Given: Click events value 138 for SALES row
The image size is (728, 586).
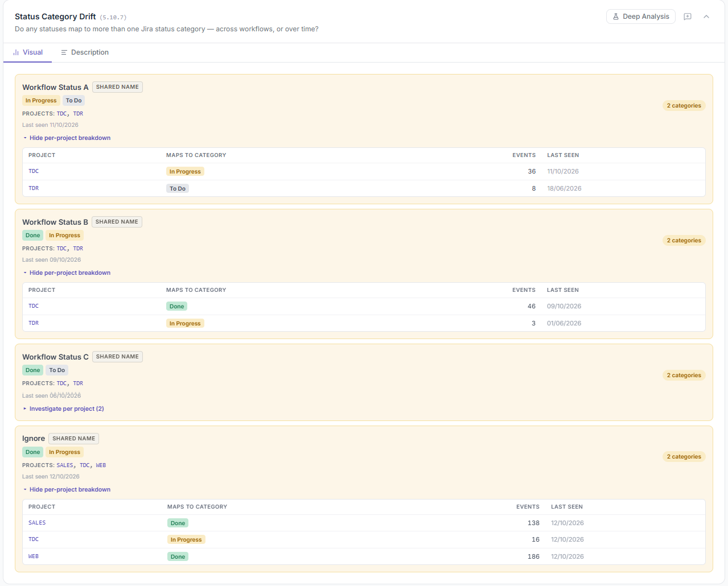Looking at the screenshot, I should click(533, 523).
